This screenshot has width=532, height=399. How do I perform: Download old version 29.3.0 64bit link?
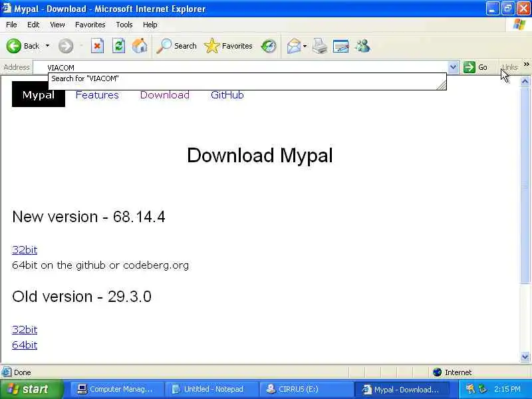[x=25, y=344]
